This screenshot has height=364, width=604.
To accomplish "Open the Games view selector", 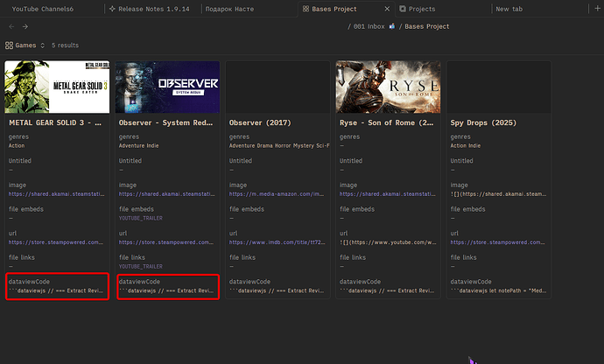I will click(x=26, y=45).
